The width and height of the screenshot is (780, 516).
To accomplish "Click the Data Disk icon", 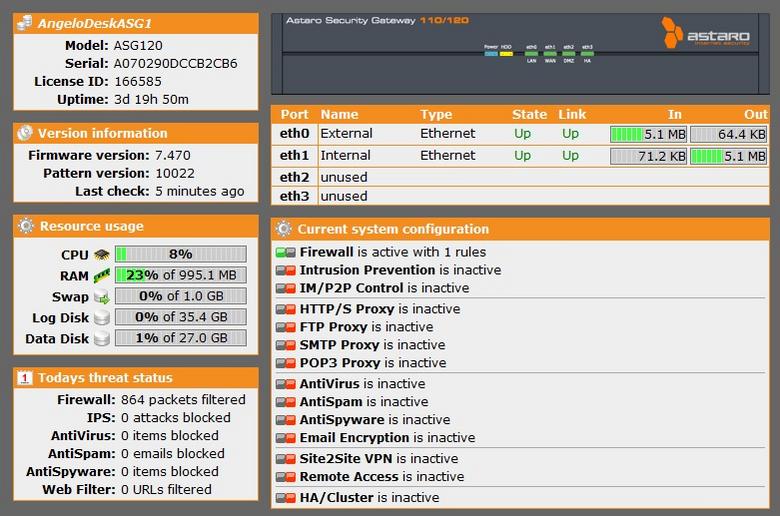I will [101, 338].
